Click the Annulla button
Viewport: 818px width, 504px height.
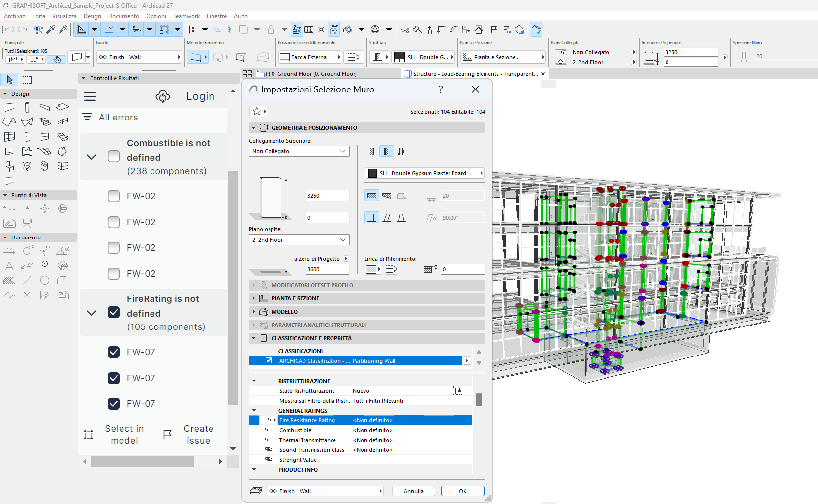413,491
